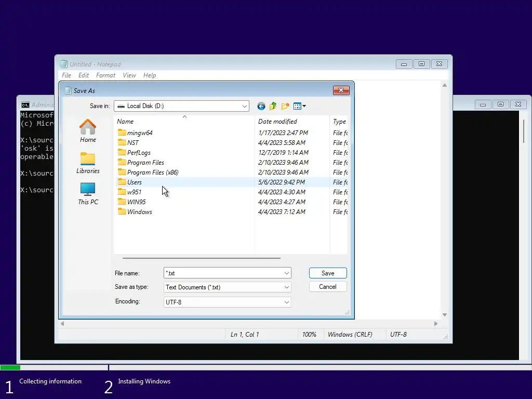The image size is (532, 399).
Task: Sort by the Type column header
Action: 339,122
